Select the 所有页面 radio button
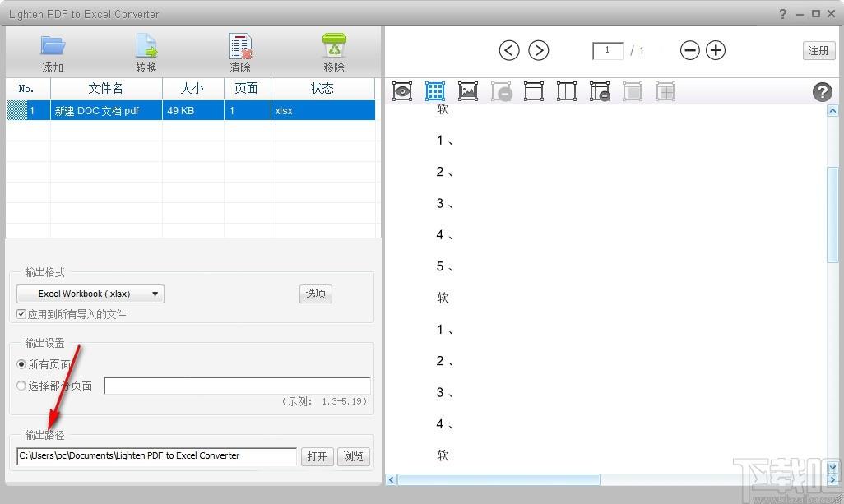 [21, 364]
